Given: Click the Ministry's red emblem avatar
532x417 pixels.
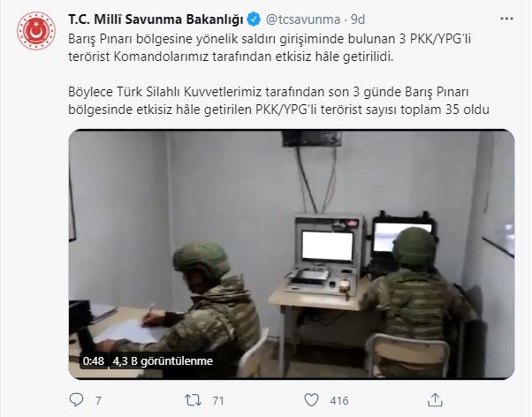Looking at the screenshot, I should pos(36,31).
